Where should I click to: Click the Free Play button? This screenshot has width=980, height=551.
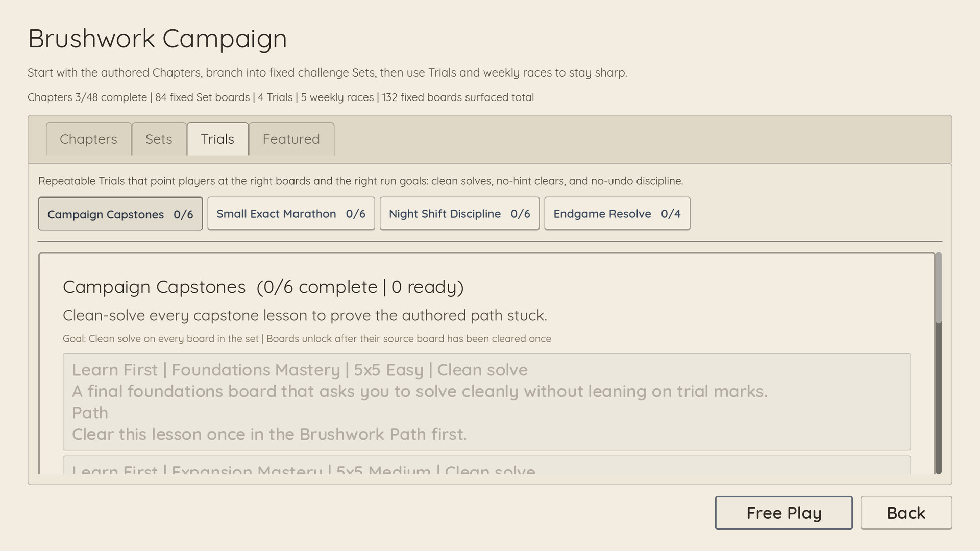pyautogui.click(x=783, y=513)
